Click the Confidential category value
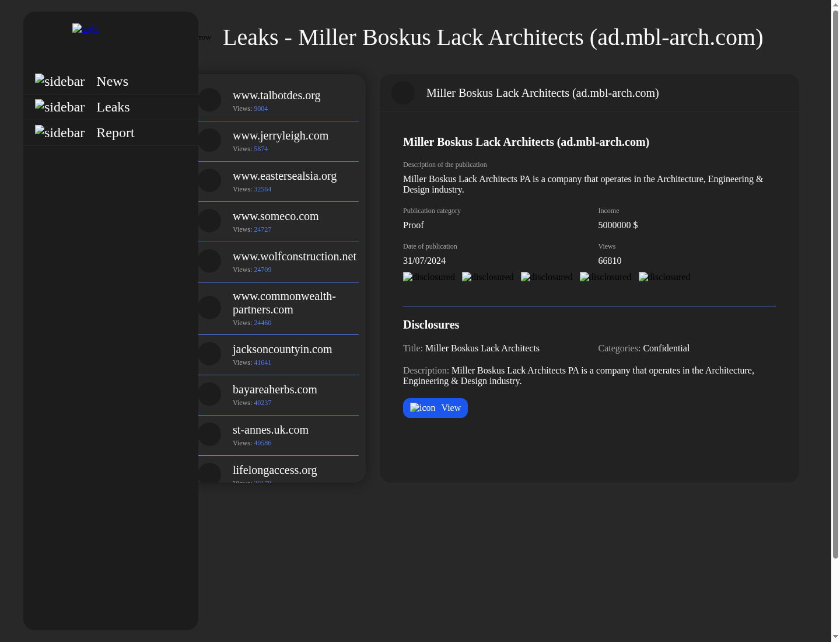 tap(666, 348)
